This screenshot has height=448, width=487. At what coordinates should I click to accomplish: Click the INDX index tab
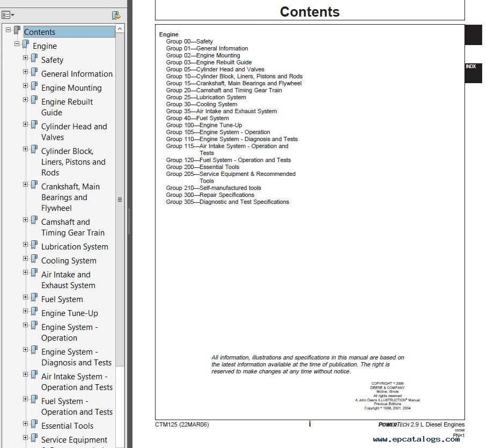click(474, 73)
